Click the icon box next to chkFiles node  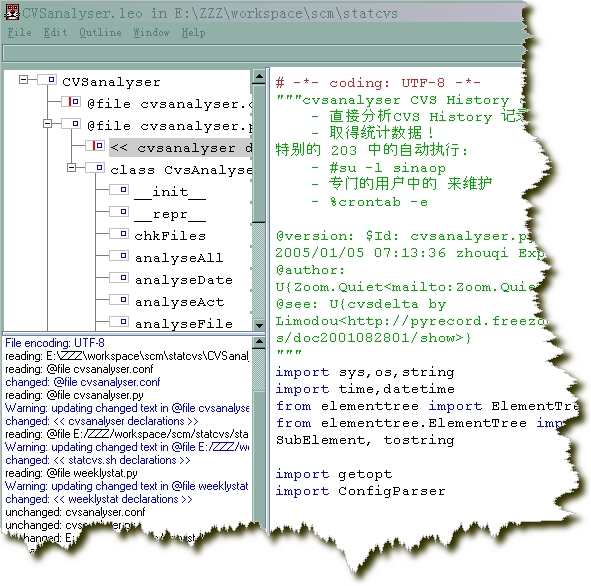click(119, 234)
